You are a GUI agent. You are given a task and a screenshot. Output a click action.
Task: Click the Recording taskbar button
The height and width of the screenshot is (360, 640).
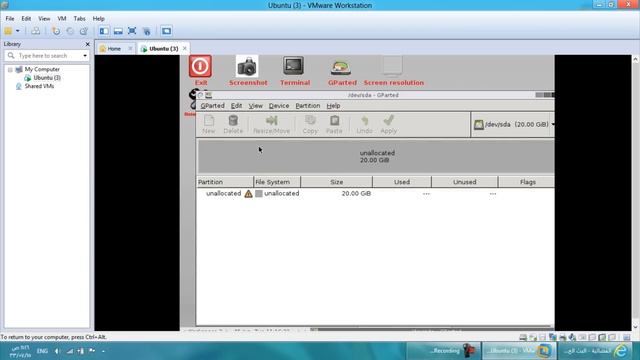coord(443,351)
